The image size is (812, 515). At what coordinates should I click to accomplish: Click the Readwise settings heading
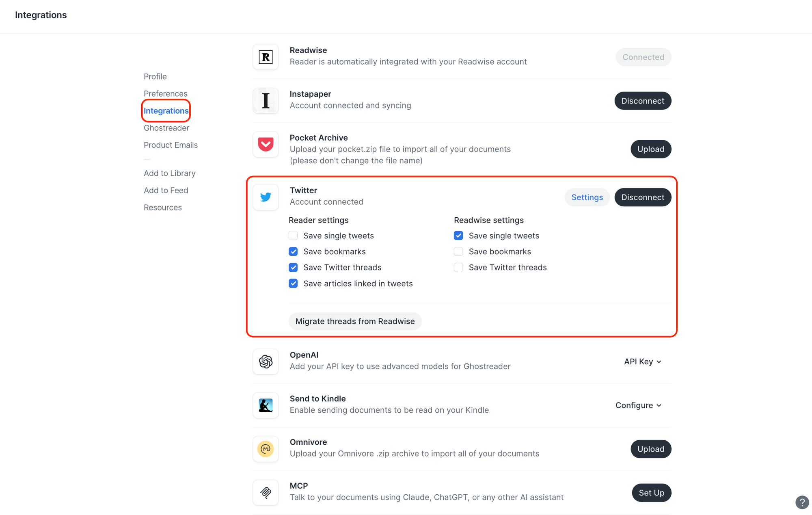click(489, 220)
